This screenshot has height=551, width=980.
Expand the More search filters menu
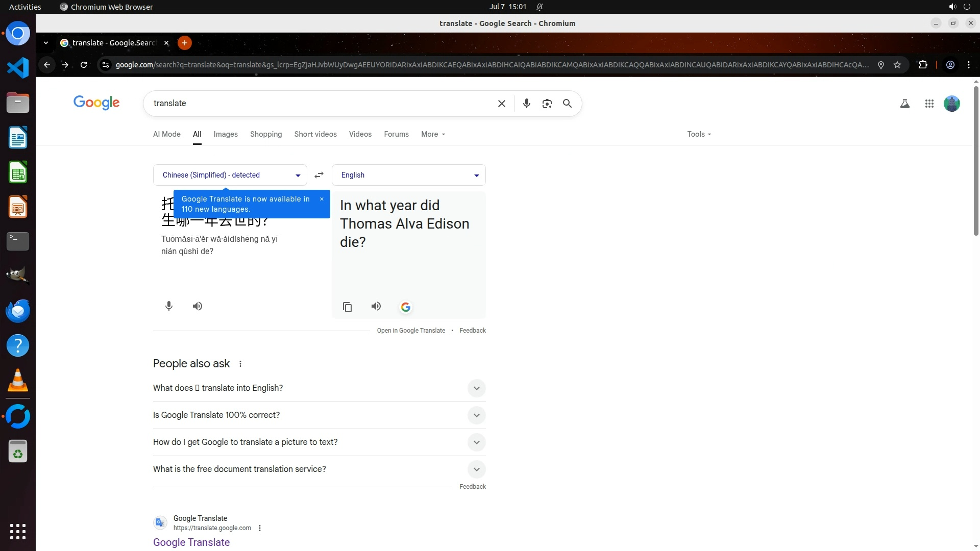click(433, 134)
